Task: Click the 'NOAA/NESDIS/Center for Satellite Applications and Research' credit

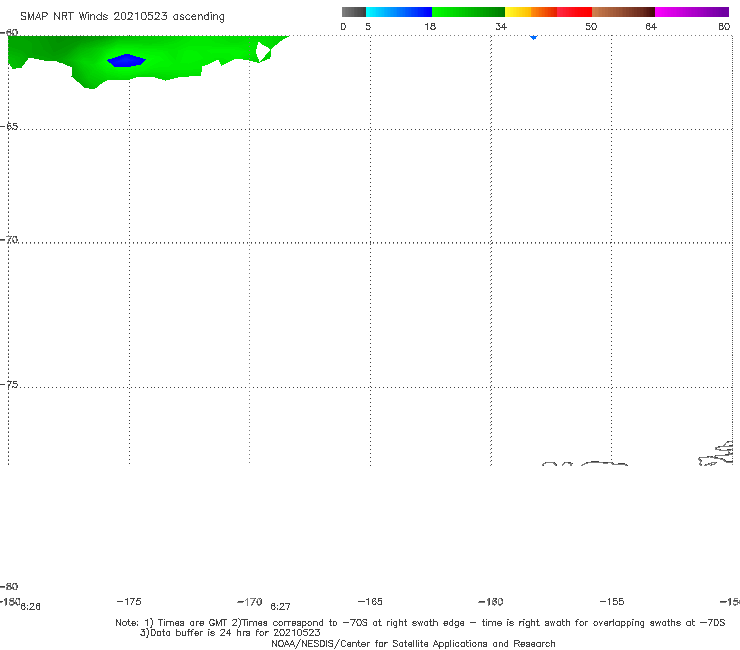Action: [413, 644]
